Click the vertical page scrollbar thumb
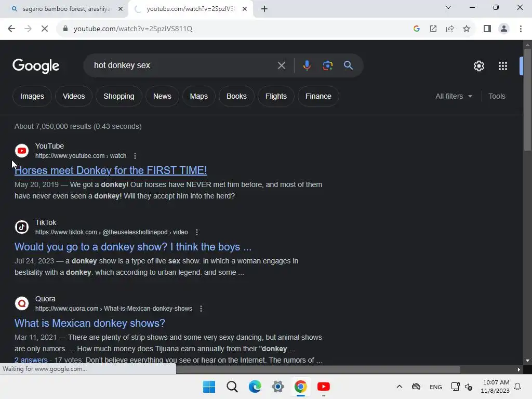 (527, 99)
